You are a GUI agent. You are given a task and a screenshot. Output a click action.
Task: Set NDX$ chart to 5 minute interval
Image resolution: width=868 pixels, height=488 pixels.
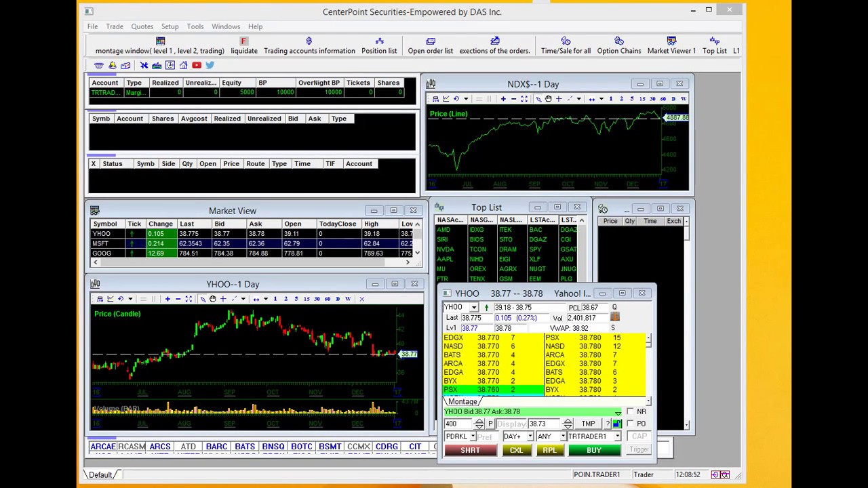[x=631, y=99]
